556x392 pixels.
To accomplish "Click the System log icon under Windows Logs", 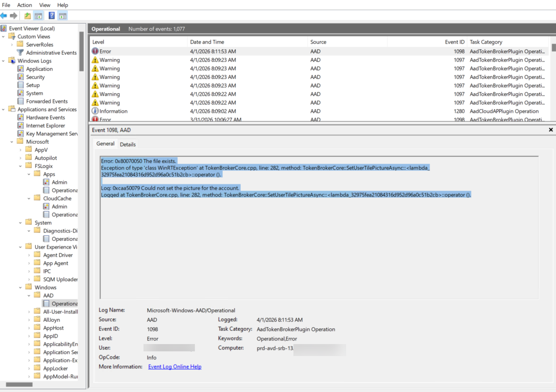I will (20, 93).
